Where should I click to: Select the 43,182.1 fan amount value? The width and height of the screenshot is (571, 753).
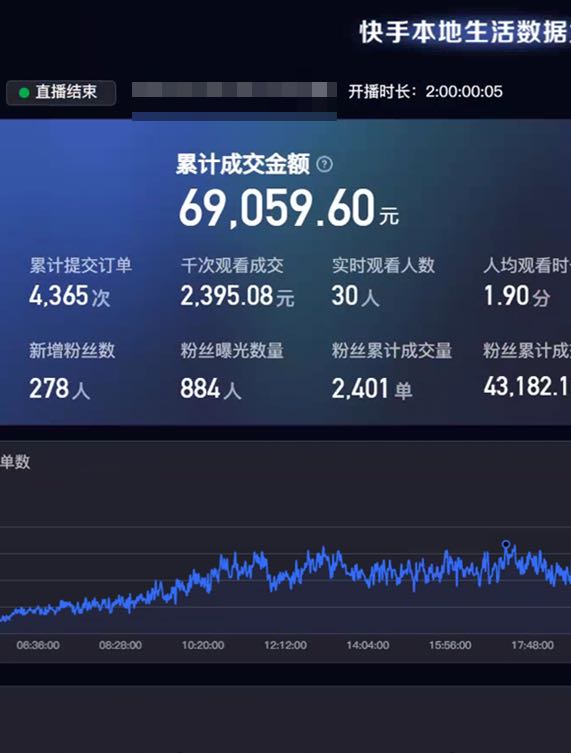(527, 387)
